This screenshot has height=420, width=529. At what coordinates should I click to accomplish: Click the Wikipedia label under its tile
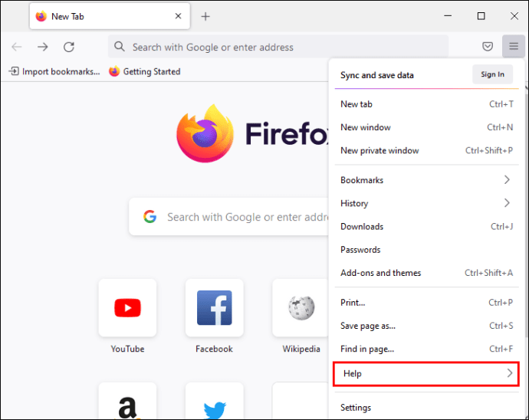(301, 349)
